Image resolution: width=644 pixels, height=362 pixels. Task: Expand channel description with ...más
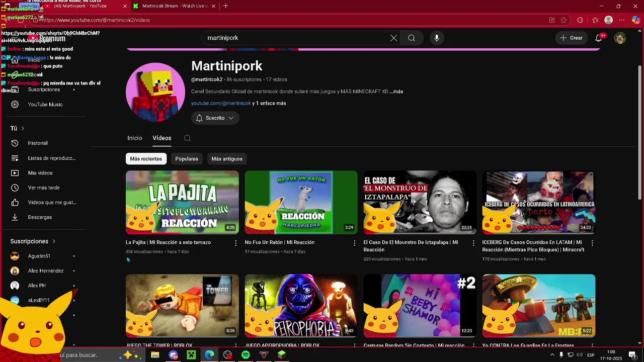pyautogui.click(x=396, y=92)
